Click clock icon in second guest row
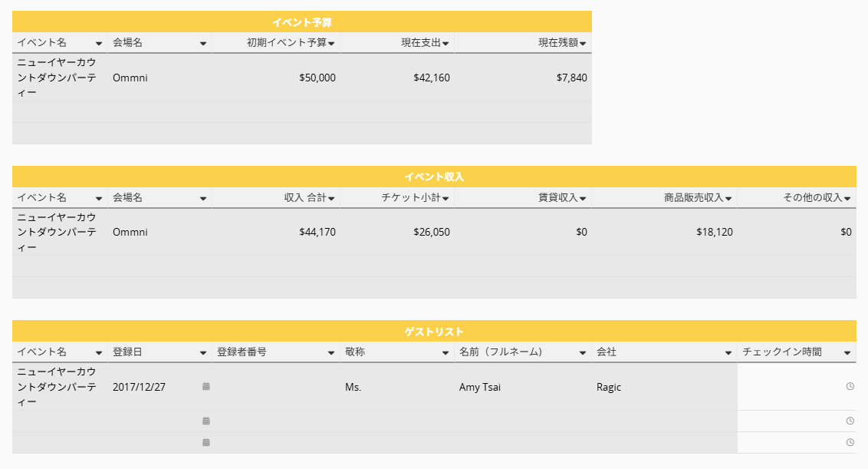Image resolution: width=868 pixels, height=469 pixels. tap(850, 421)
